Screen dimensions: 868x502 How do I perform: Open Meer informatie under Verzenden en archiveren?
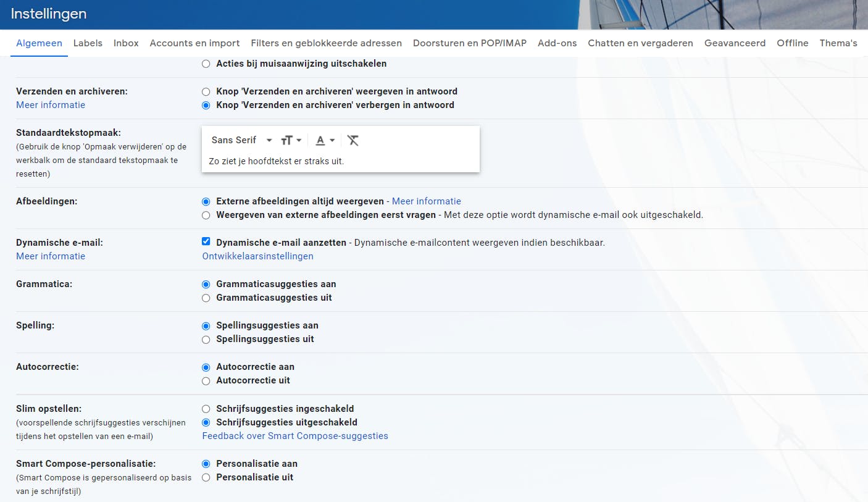pos(51,105)
